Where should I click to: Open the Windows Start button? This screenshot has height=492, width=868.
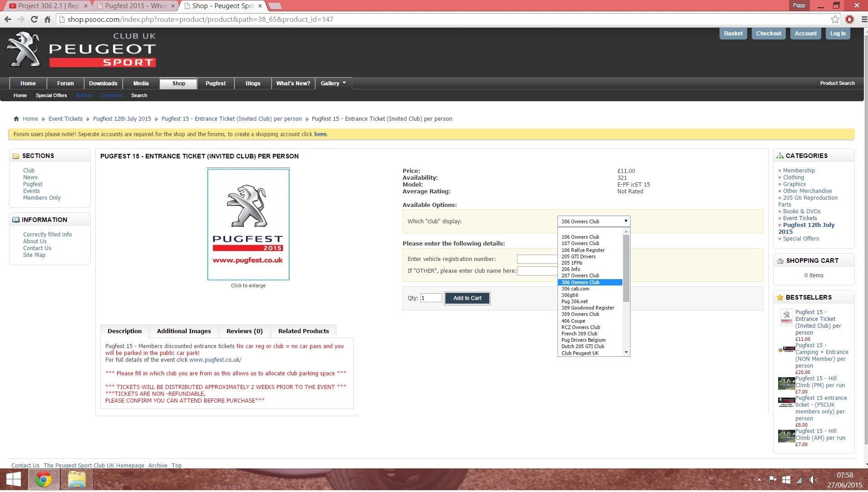[x=13, y=480]
